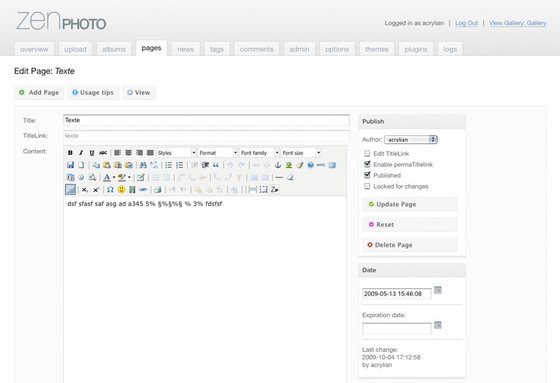Click into the Title field containing Texte
The image size is (560, 383).
coord(206,120)
